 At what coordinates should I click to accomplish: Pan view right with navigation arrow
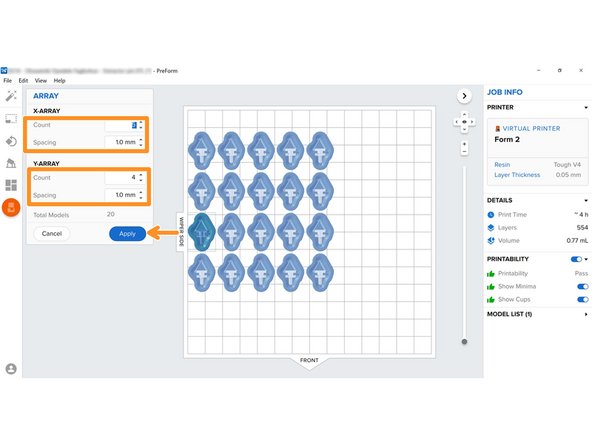[472, 122]
